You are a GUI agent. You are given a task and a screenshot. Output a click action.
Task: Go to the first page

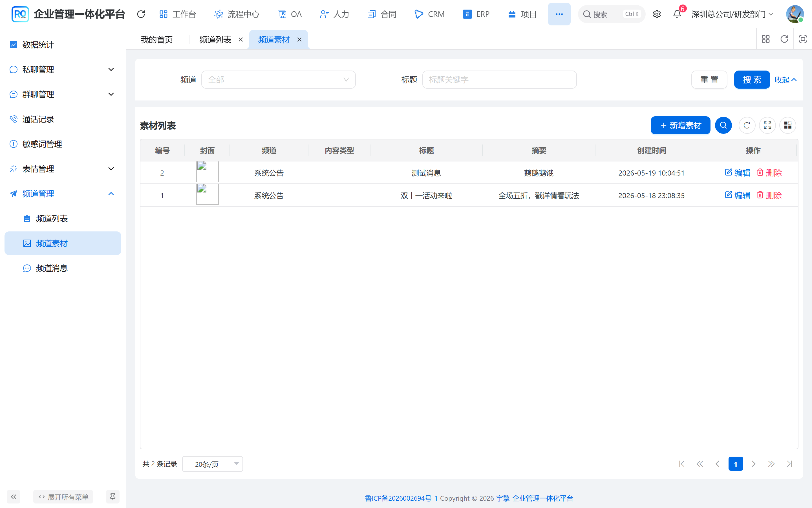click(681, 464)
